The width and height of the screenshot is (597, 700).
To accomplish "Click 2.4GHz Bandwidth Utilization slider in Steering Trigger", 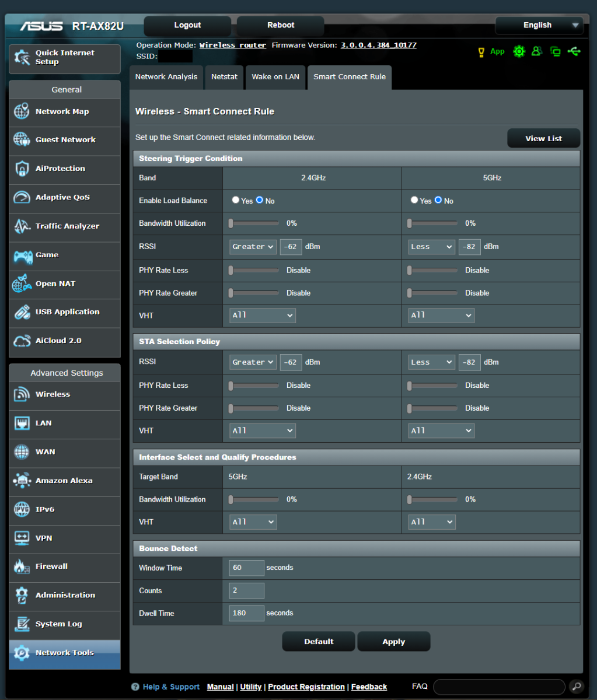I will point(254,223).
